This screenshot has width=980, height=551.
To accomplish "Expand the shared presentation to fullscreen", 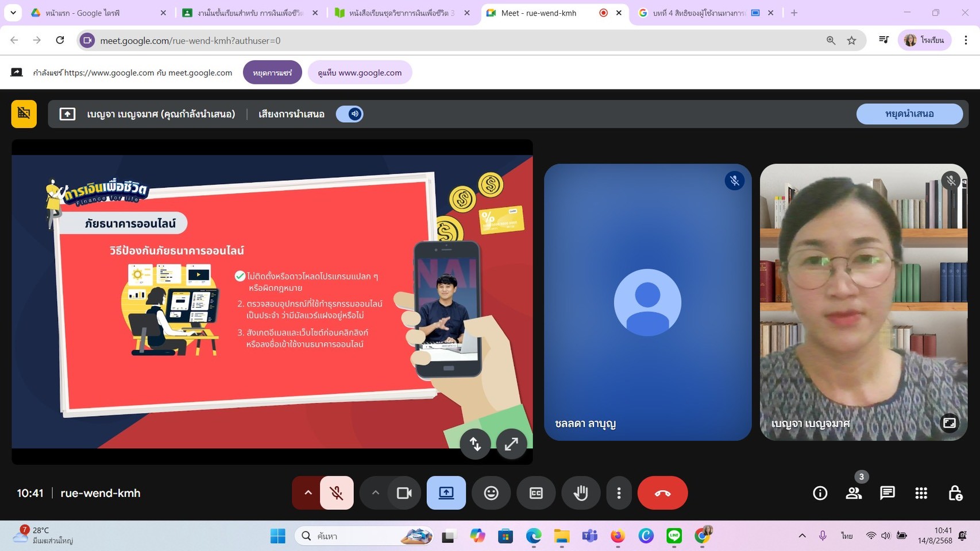I will (511, 444).
